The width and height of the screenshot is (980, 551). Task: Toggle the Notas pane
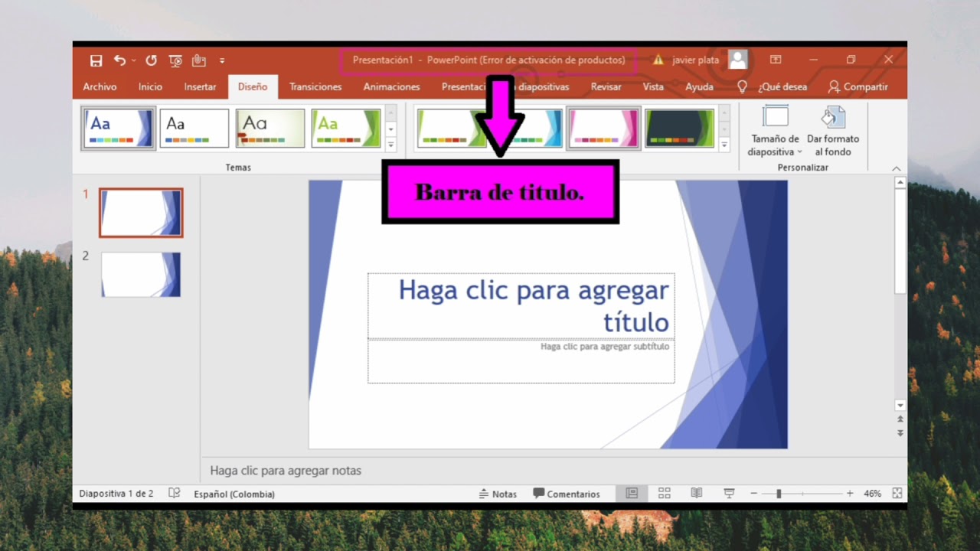[498, 494]
